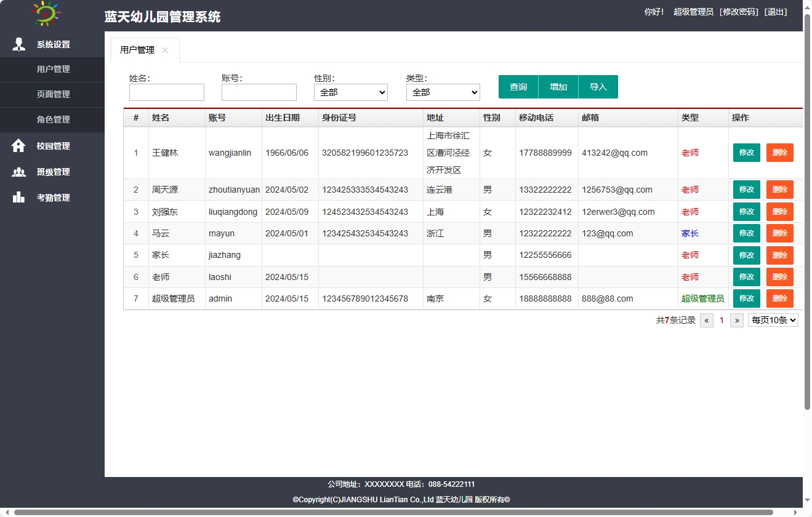Select 页面管理 in the sidebar menu
Viewport: 812px width, 517px height.
click(x=52, y=94)
